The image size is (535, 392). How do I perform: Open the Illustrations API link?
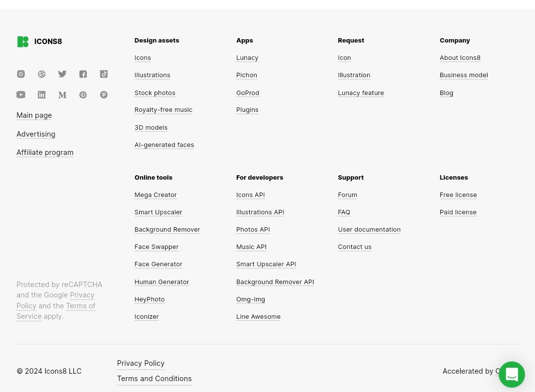[260, 212]
